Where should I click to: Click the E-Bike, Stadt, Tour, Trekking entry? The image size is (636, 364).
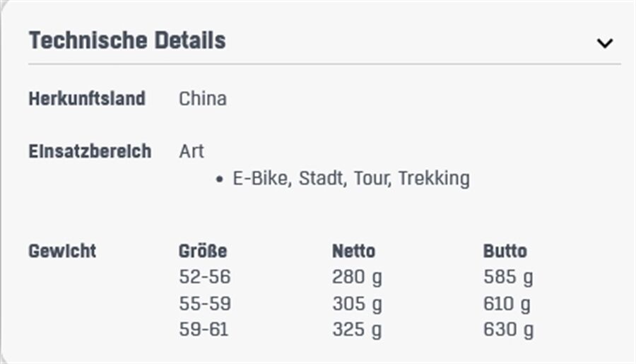tap(351, 179)
